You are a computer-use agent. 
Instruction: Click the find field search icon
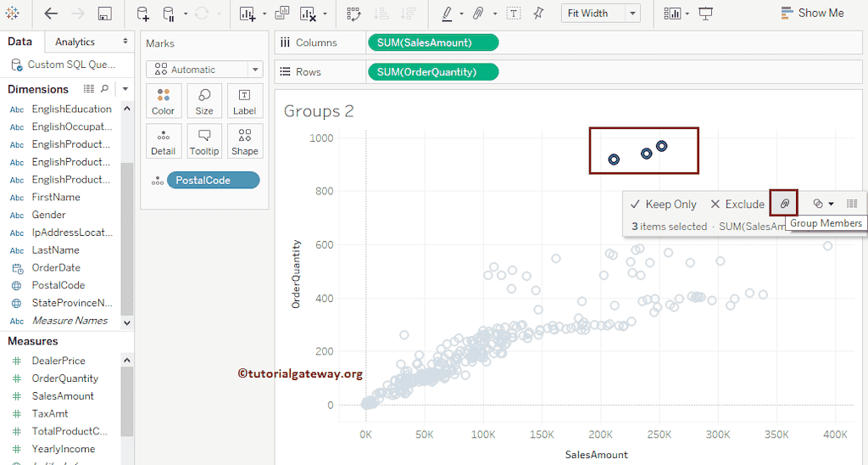104,89
